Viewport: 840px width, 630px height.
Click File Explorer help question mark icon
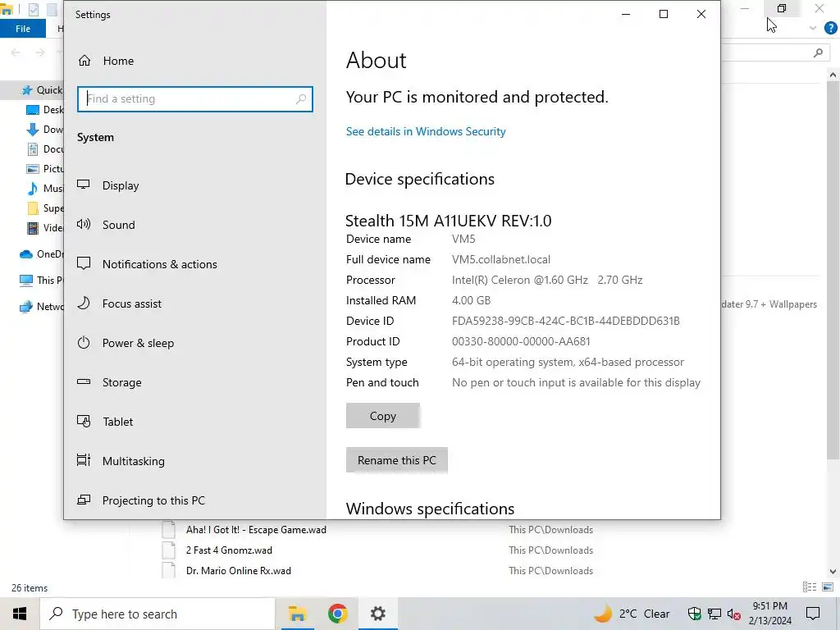click(x=831, y=29)
